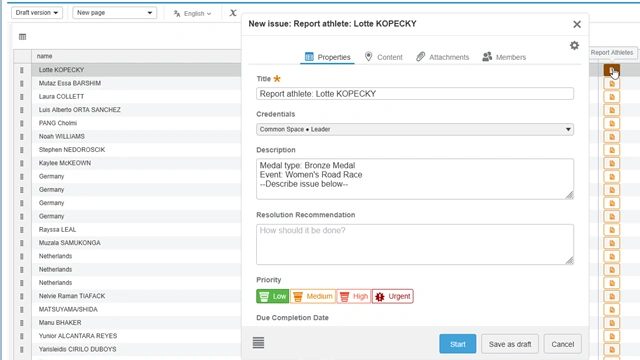
Task: Click into the Description text area
Action: pyautogui.click(x=415, y=179)
